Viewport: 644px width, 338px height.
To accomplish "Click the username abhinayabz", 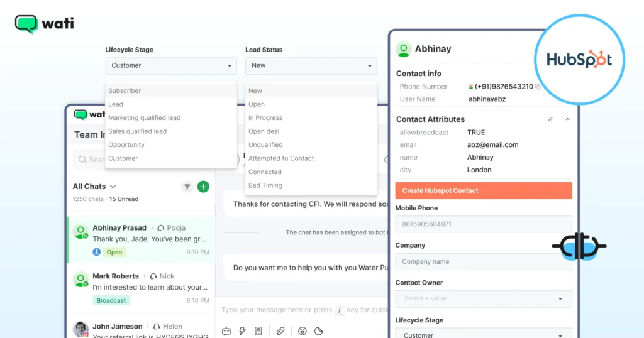I will [487, 99].
